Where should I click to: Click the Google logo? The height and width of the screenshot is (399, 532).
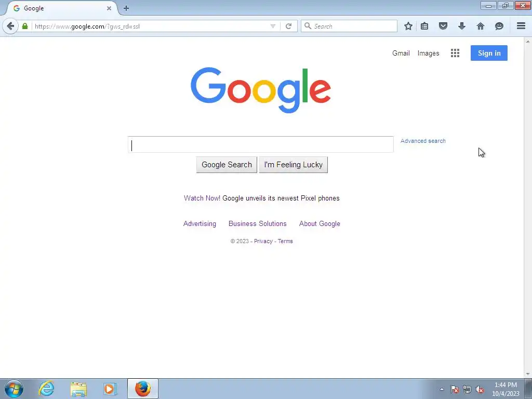coord(261,90)
